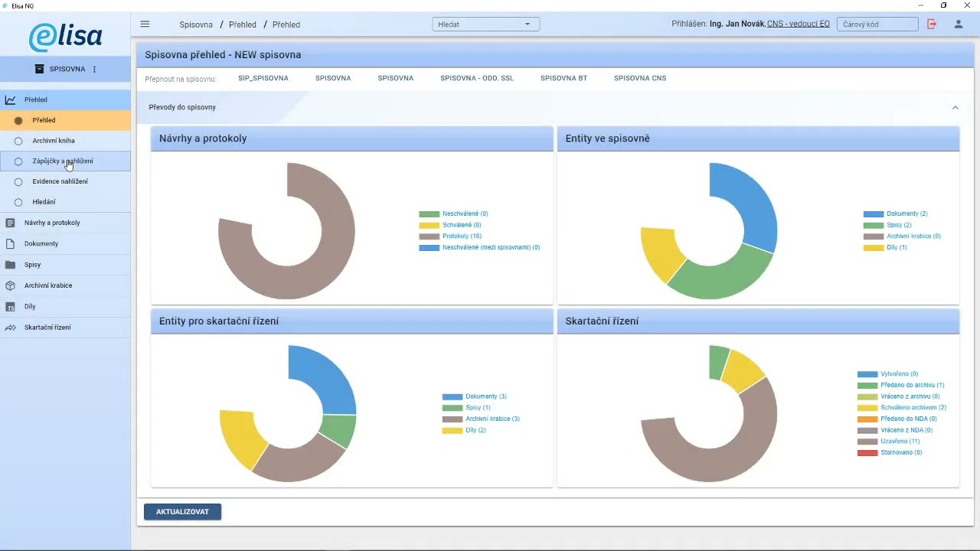Click Archivní krabice (0) legend label

tap(913, 236)
